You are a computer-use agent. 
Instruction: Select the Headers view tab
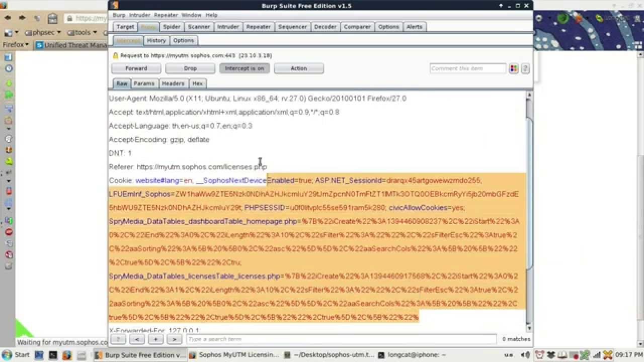pyautogui.click(x=173, y=83)
